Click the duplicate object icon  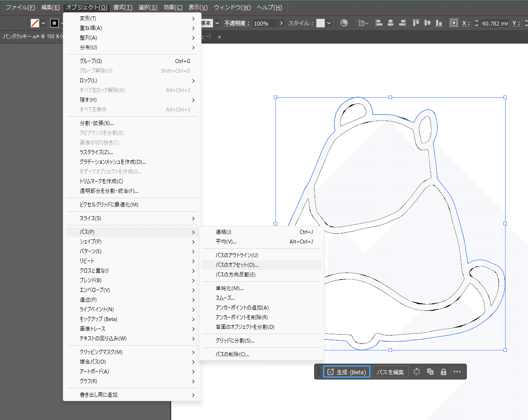tap(430, 372)
